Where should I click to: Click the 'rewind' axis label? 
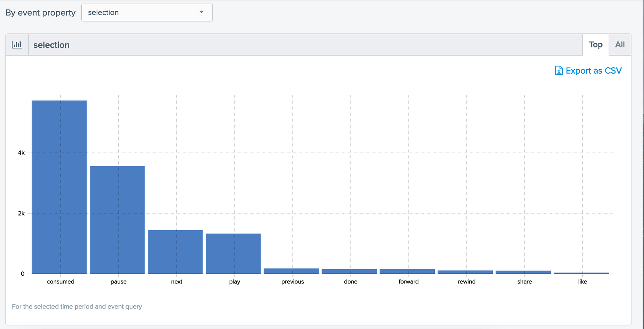(466, 281)
